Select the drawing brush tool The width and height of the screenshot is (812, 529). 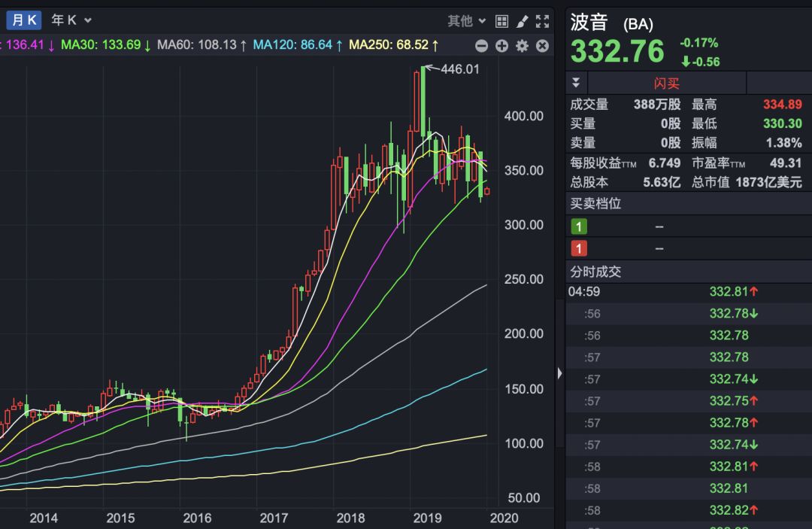coord(523,21)
